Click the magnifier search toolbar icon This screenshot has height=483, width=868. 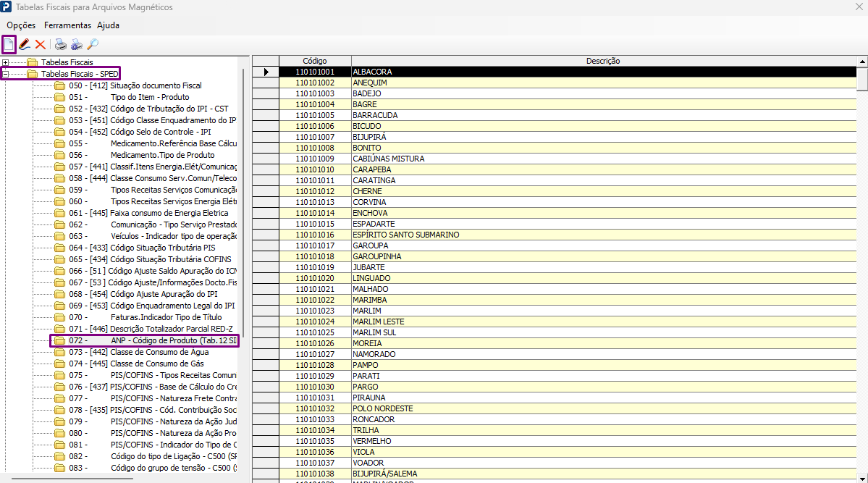click(x=93, y=44)
